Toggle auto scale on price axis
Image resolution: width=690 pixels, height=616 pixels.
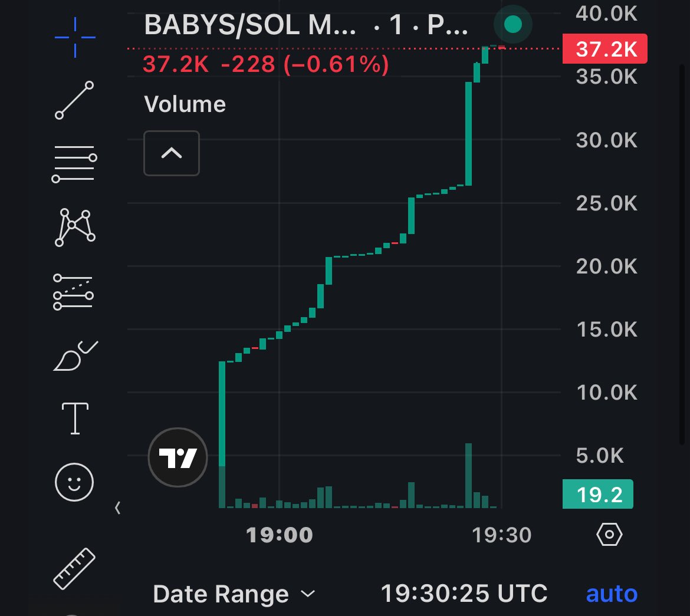[x=612, y=594]
